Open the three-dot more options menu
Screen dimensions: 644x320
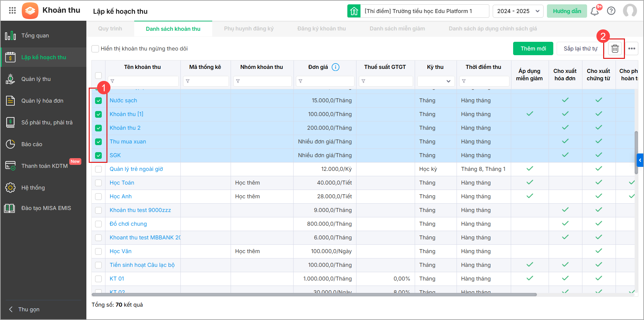point(632,49)
